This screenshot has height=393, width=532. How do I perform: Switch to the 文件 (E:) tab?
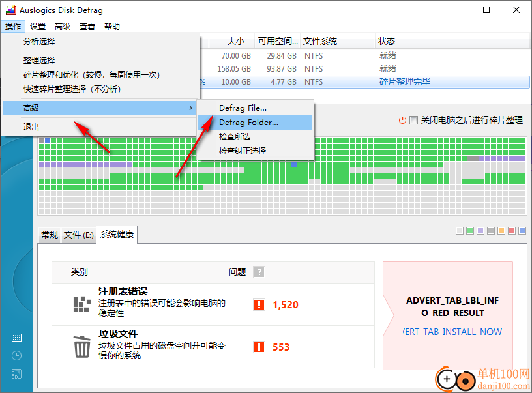tap(79, 235)
